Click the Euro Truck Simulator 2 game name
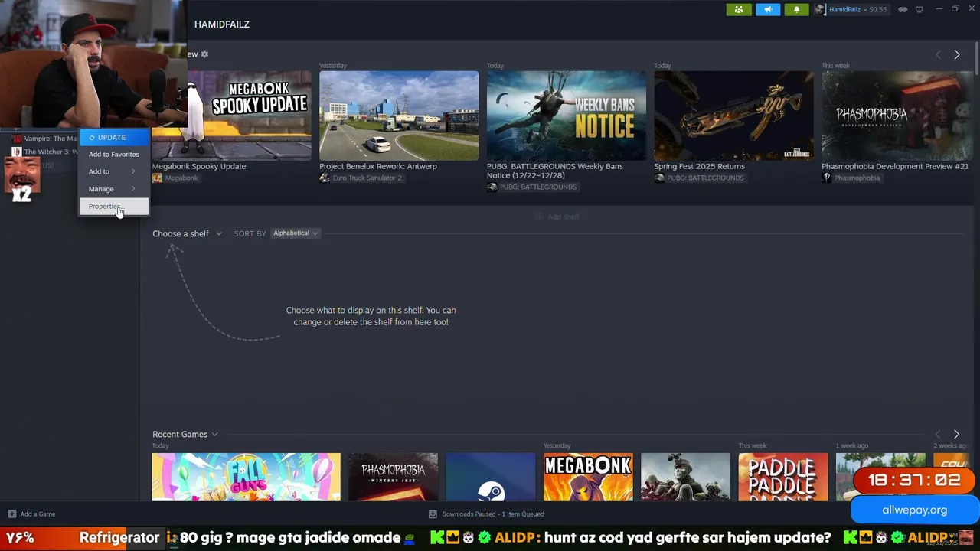 coord(367,178)
